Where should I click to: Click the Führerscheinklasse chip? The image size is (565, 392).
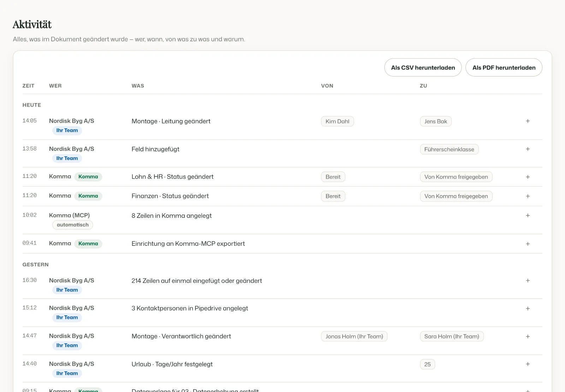coord(449,149)
